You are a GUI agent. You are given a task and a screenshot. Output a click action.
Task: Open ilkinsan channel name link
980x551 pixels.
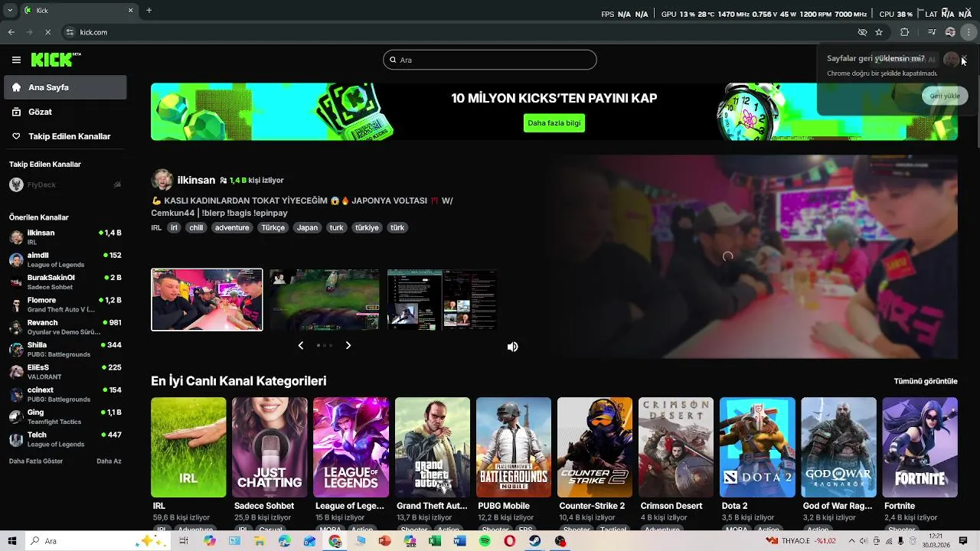196,180
